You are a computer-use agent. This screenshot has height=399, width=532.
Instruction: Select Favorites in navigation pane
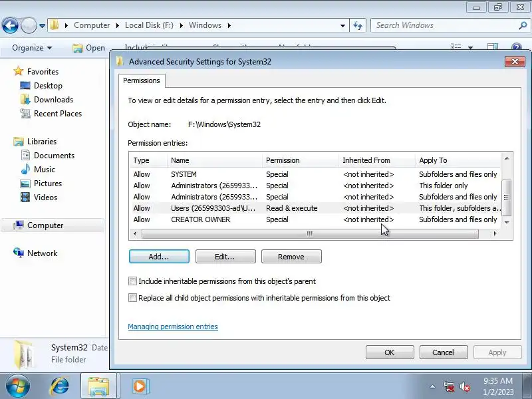tap(43, 72)
